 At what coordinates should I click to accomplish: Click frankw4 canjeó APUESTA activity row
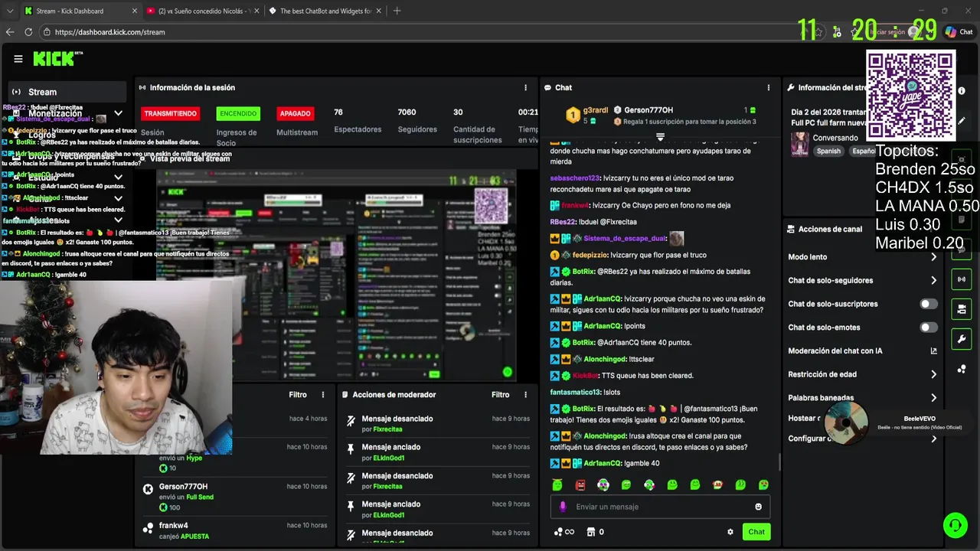(x=235, y=531)
